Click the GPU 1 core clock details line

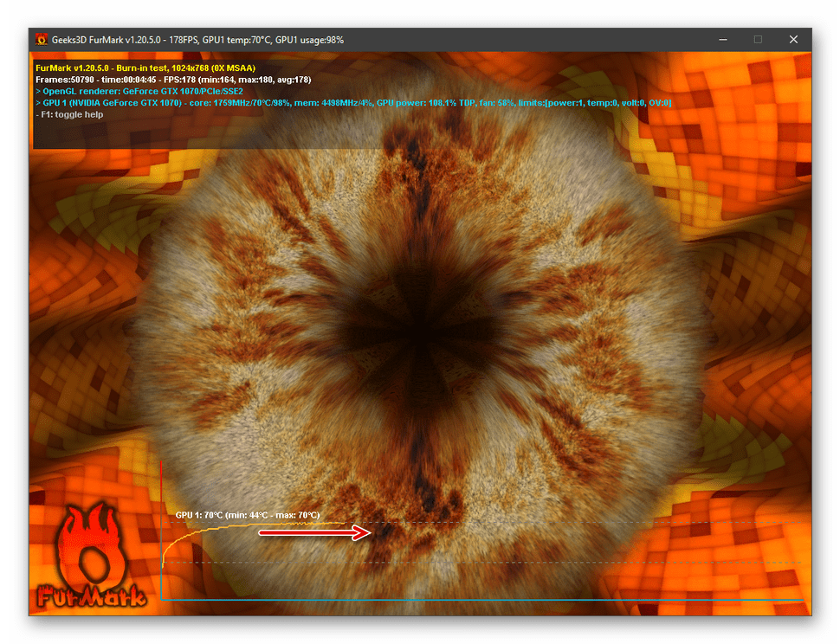point(346,103)
